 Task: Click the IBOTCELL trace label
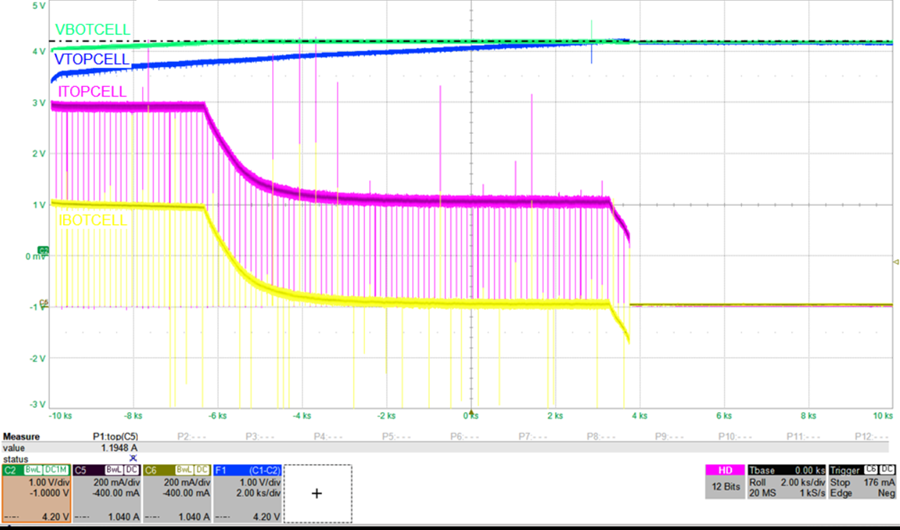(x=93, y=220)
